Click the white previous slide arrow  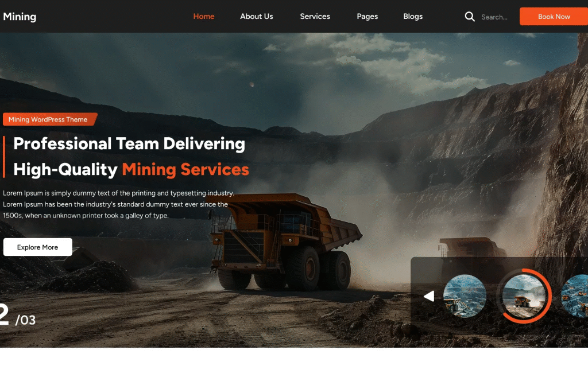428,296
